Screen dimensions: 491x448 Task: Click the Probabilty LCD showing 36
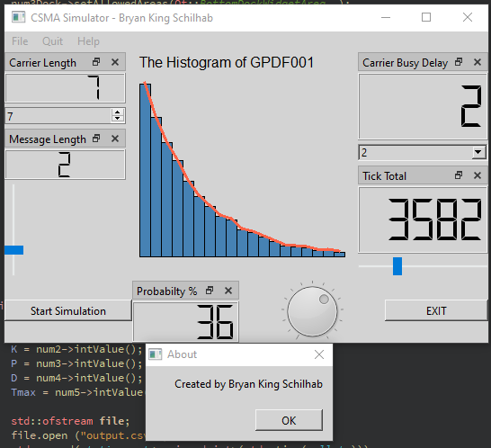[185, 322]
